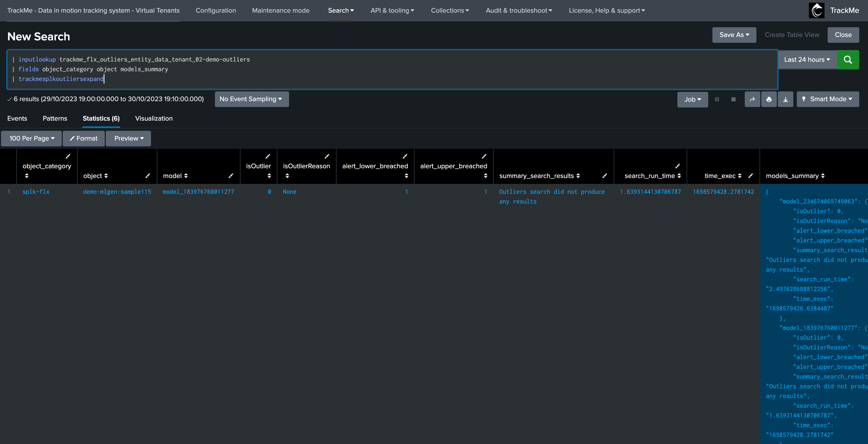Open the Collections menu
Viewport: 868px width, 444px height.
tap(450, 10)
